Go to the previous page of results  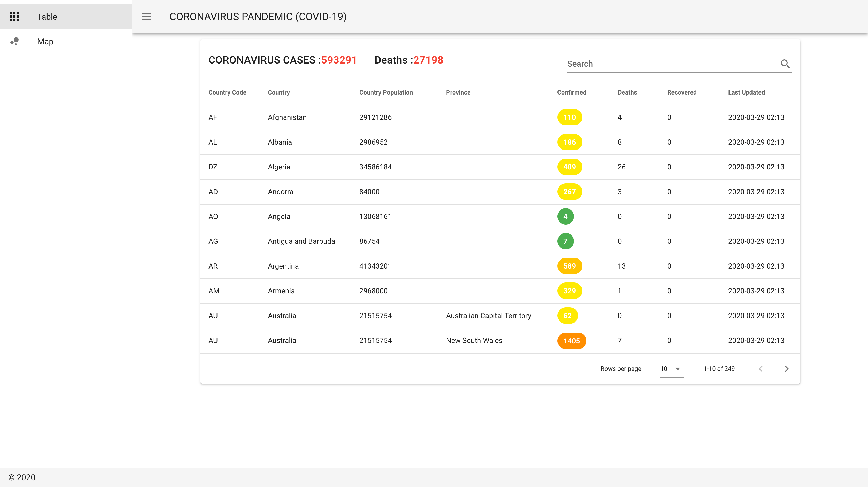point(761,369)
